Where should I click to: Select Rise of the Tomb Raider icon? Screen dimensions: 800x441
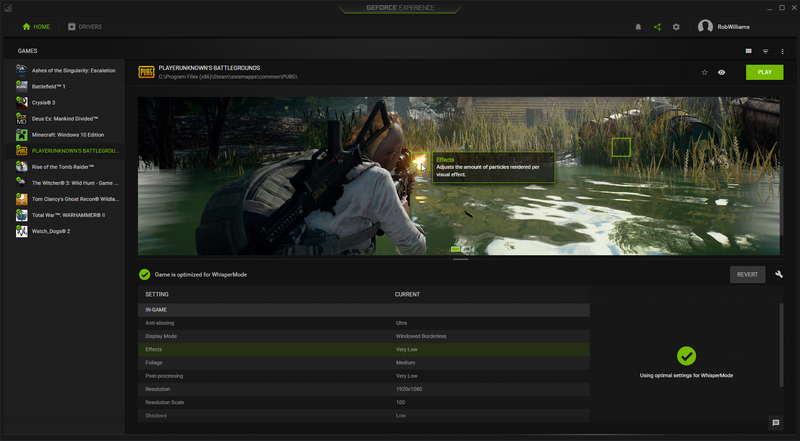(21, 167)
